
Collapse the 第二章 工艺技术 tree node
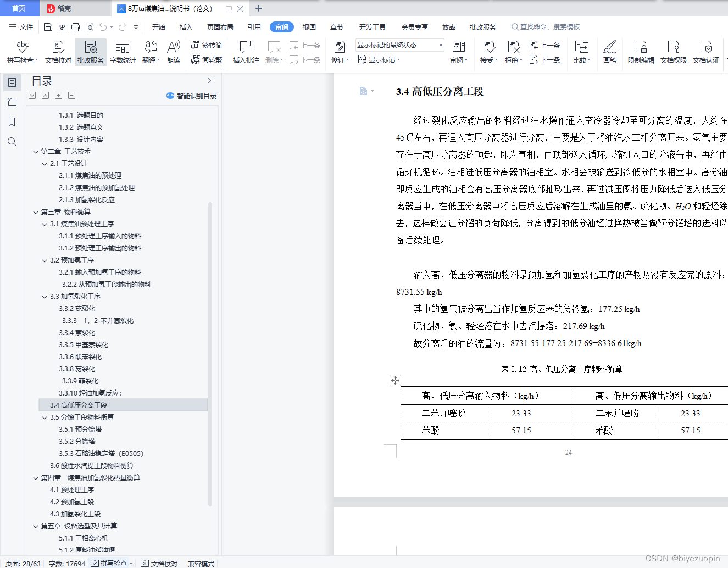(x=36, y=152)
